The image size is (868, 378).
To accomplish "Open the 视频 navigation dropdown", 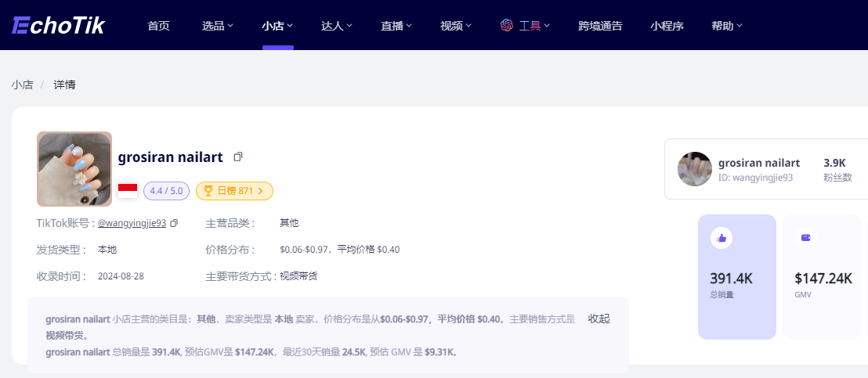I will pos(456,26).
